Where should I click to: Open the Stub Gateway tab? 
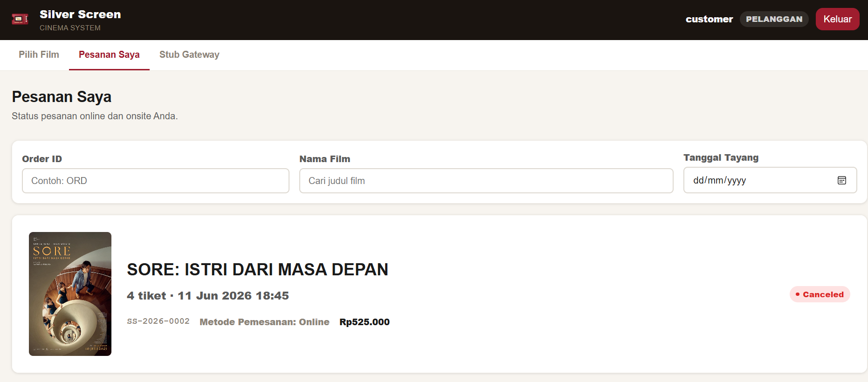[x=189, y=55]
